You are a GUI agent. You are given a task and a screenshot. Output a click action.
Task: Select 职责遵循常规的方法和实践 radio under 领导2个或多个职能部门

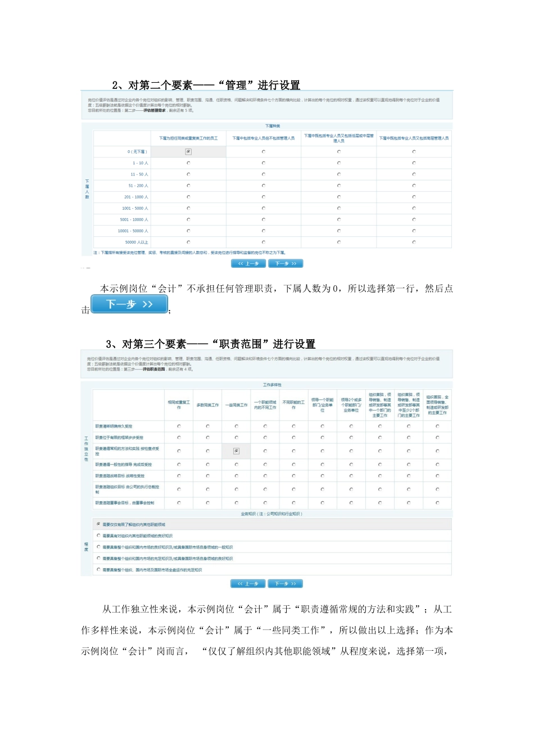click(351, 451)
